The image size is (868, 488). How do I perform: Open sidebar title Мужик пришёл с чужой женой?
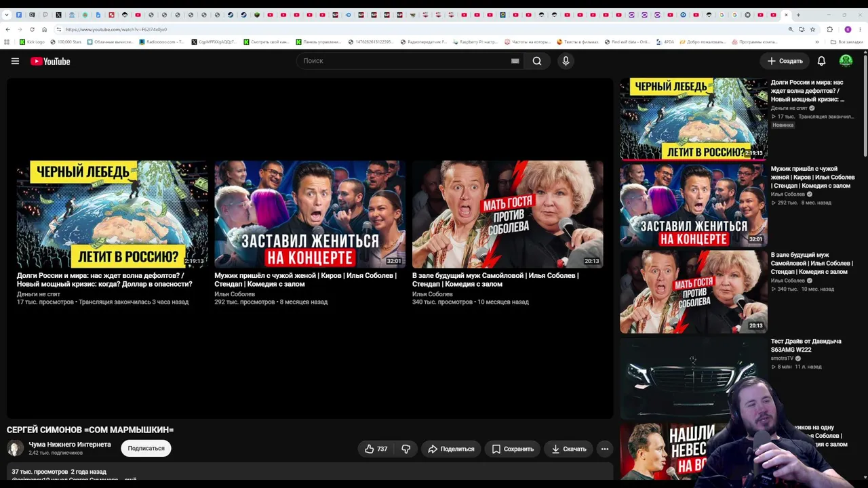coord(812,178)
